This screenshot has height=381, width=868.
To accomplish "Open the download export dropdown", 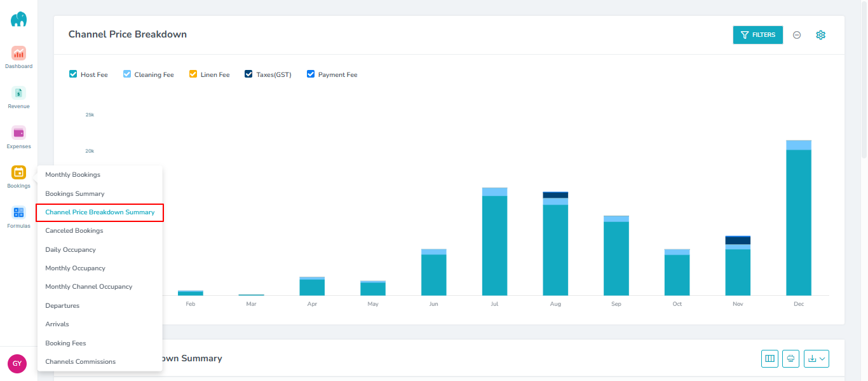I will pos(817,359).
